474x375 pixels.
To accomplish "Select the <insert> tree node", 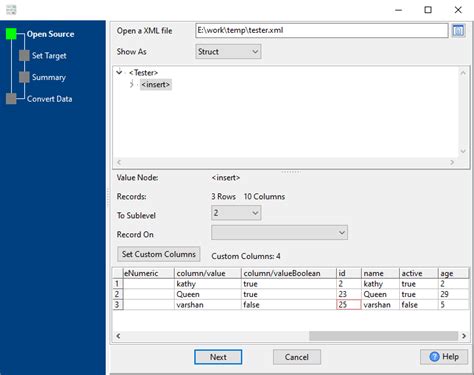I will click(x=156, y=85).
